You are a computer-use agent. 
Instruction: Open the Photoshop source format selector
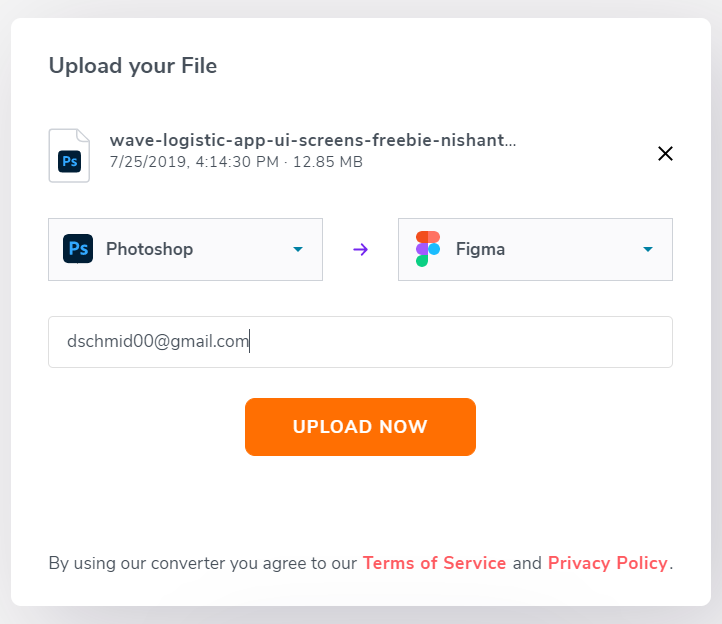point(186,249)
